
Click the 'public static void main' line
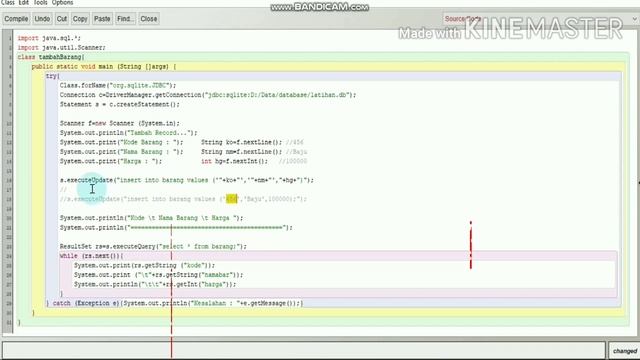pyautogui.click(x=104, y=67)
